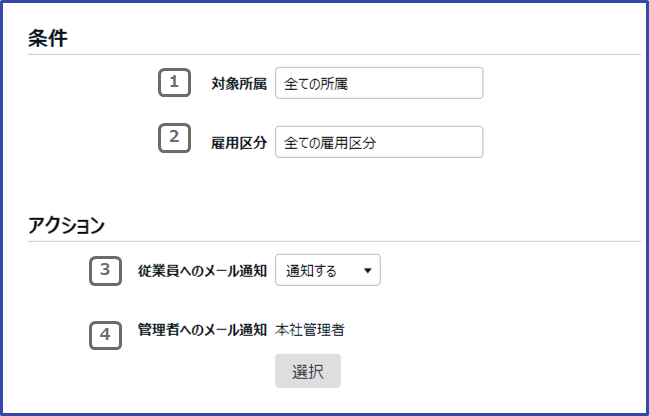This screenshot has height=416, width=649.
Task: Select the 本社管理者 text
Action: click(x=310, y=327)
